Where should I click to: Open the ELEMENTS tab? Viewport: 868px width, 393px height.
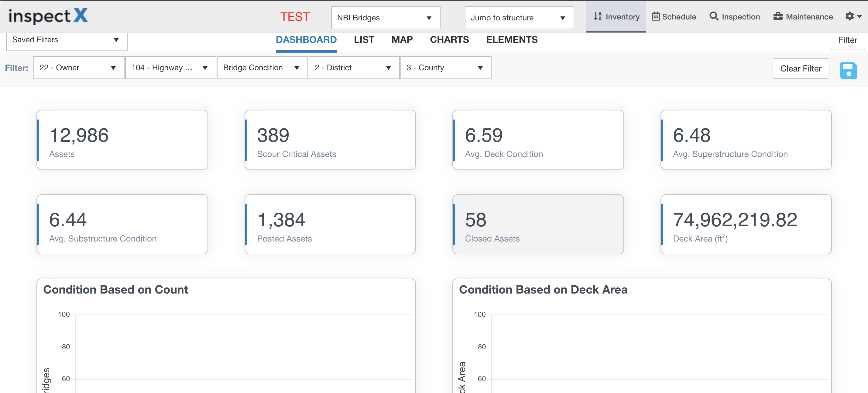tap(512, 40)
